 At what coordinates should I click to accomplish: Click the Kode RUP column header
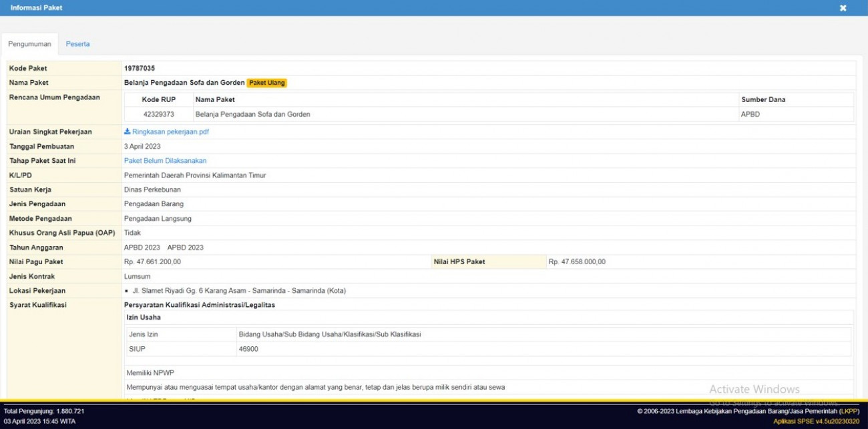click(x=158, y=99)
